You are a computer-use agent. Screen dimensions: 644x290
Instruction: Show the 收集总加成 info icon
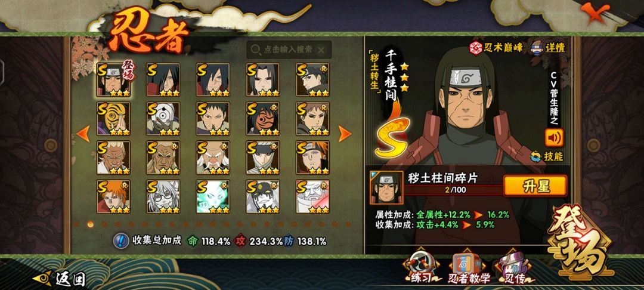point(121,240)
